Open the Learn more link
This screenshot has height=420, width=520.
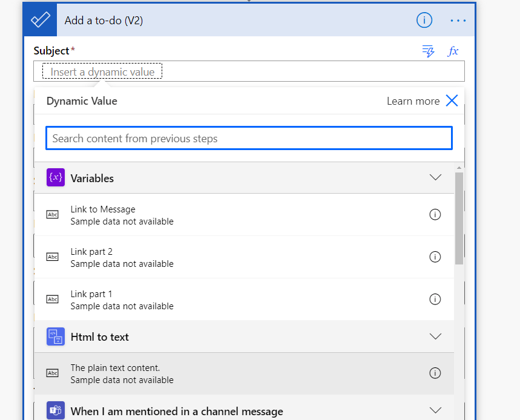(413, 101)
